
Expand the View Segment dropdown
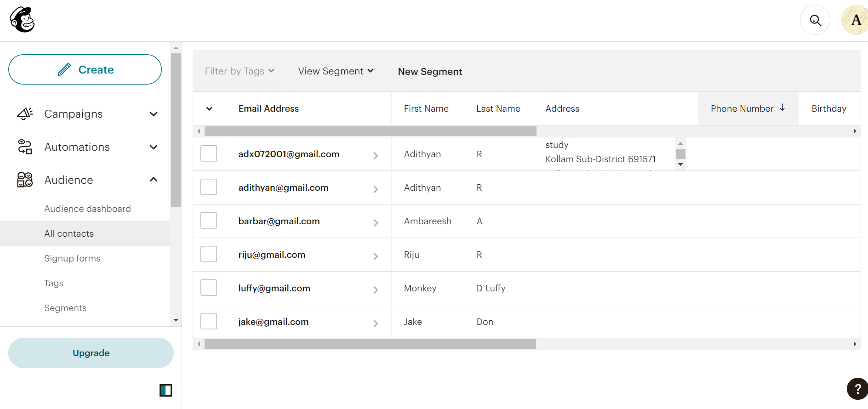[x=336, y=71]
